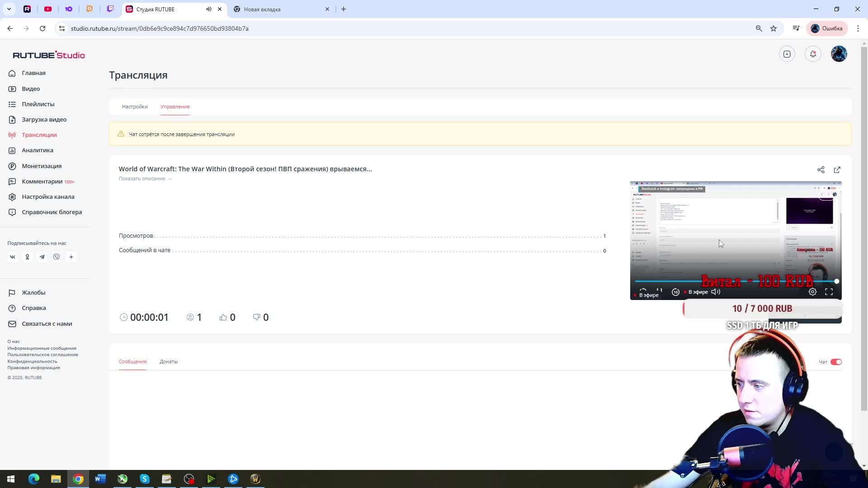The height and width of the screenshot is (488, 868).
Task: Open a new browser tab
Action: [x=344, y=9]
